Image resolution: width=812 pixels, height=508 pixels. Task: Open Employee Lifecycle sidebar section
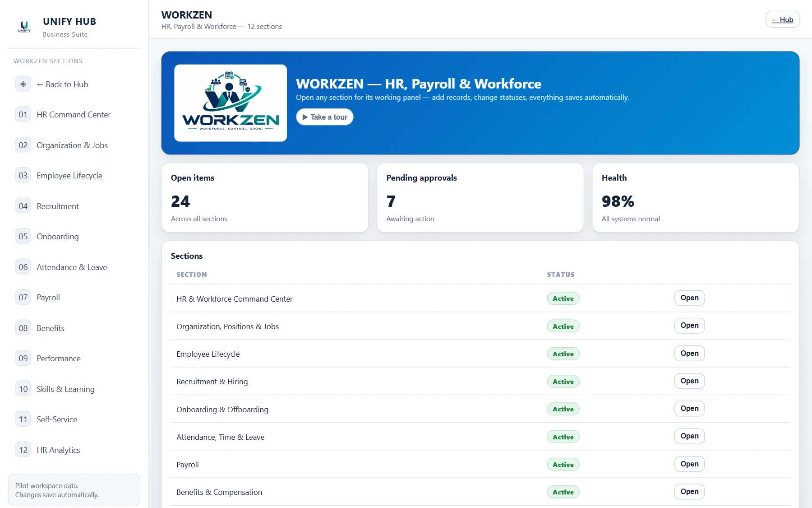point(74,176)
